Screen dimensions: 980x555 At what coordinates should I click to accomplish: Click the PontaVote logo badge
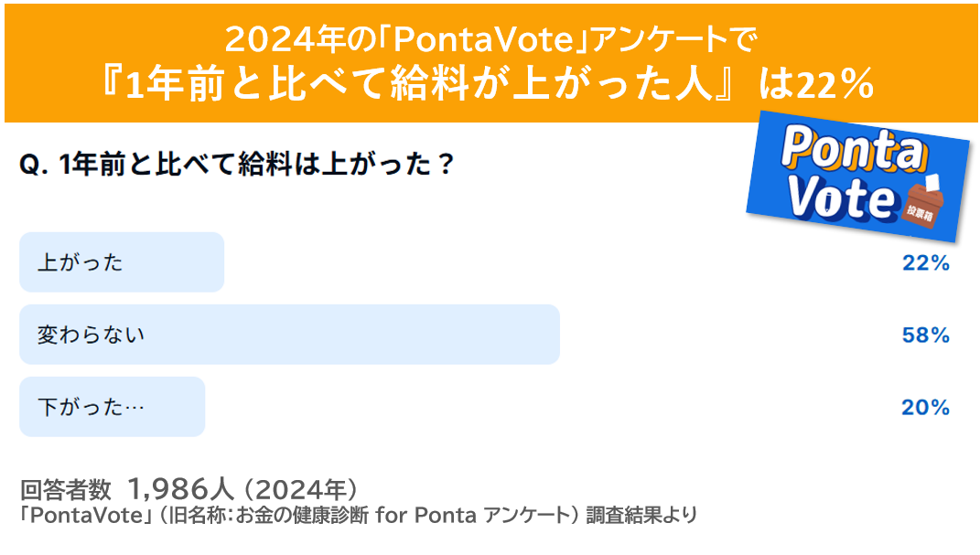pyautogui.click(x=858, y=176)
